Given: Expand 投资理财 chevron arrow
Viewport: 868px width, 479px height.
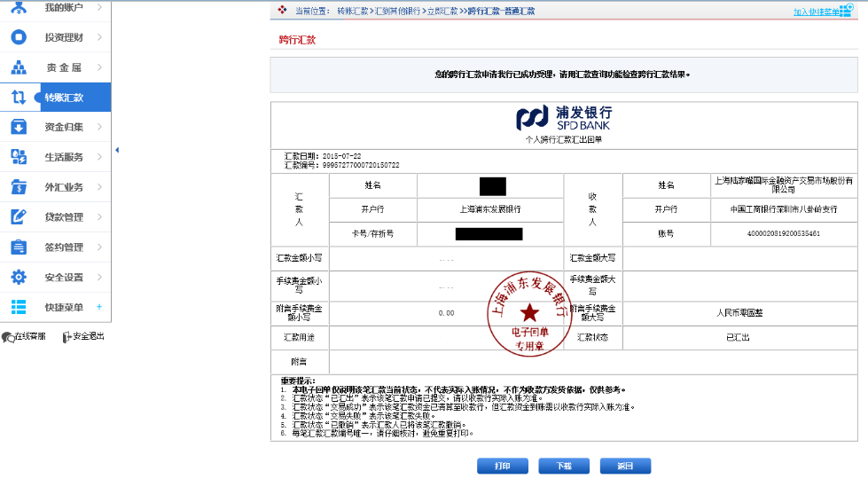Looking at the screenshot, I should coord(99,37).
